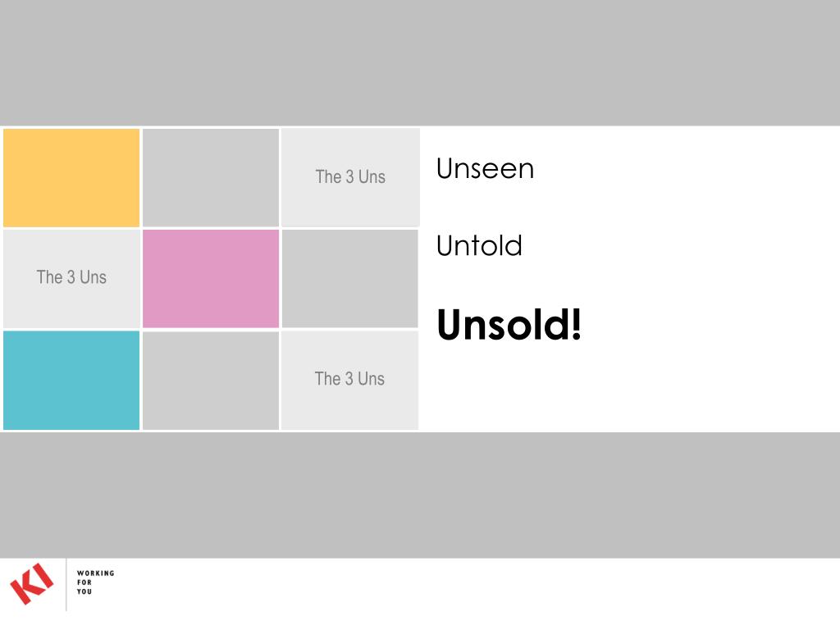Click the bold 'Unsold!' text
Image resolution: width=840 pixels, height=630 pixels.
pos(509,325)
